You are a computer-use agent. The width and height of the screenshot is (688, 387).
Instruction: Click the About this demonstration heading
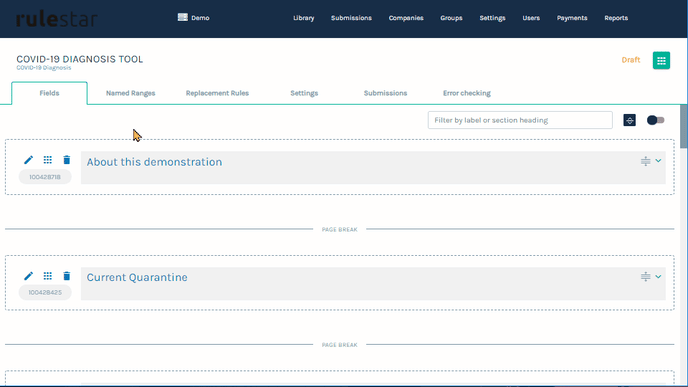(x=154, y=162)
